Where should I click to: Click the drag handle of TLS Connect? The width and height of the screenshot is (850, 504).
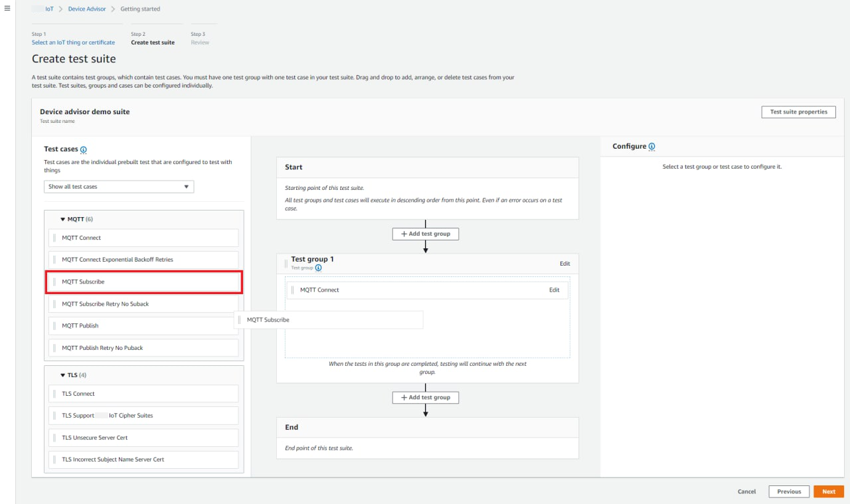(x=54, y=394)
